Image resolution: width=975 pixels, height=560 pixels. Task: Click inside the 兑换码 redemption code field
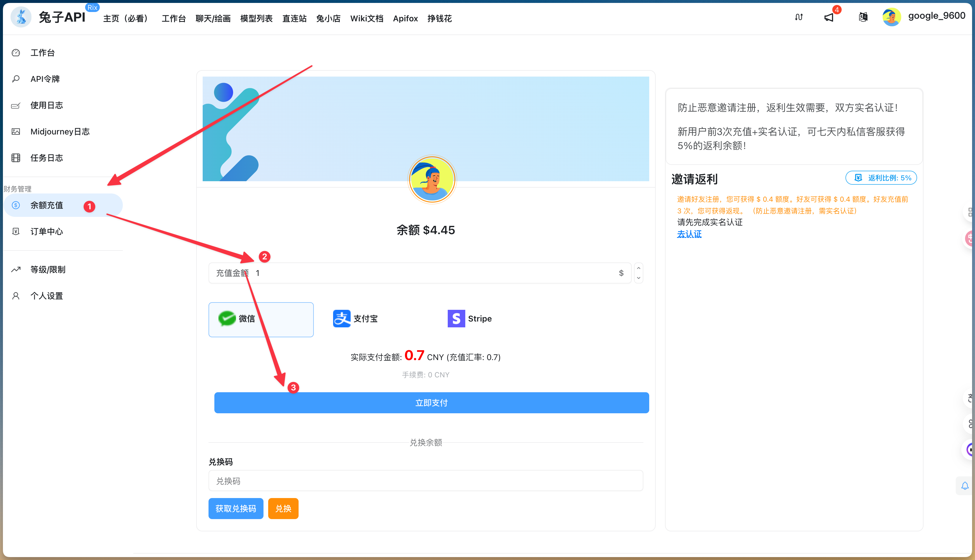(x=425, y=481)
